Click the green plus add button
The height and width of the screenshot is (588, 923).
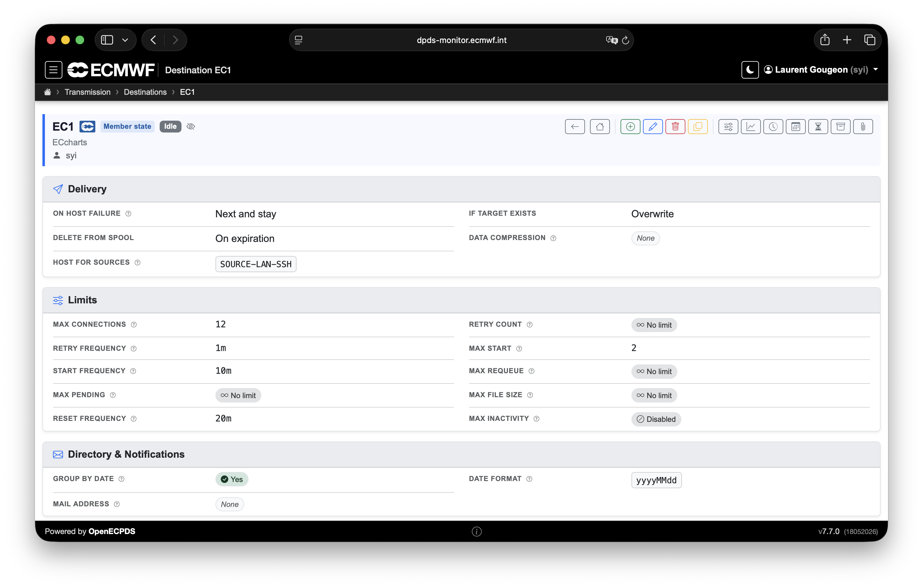pos(630,127)
